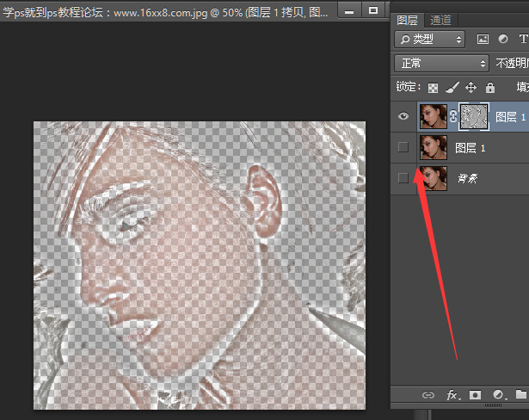Hide the top layer using its eye icon
This screenshot has height=420, width=529.
pos(403,115)
